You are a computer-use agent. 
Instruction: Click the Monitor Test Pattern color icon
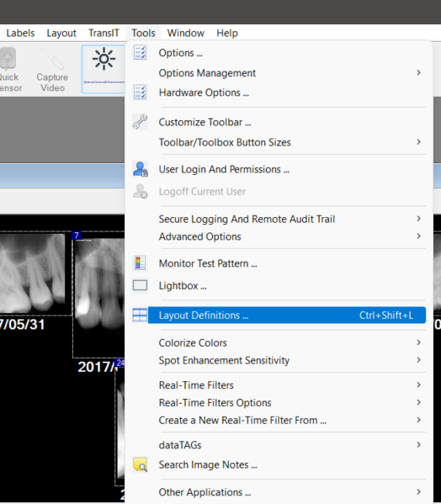pyautogui.click(x=141, y=263)
